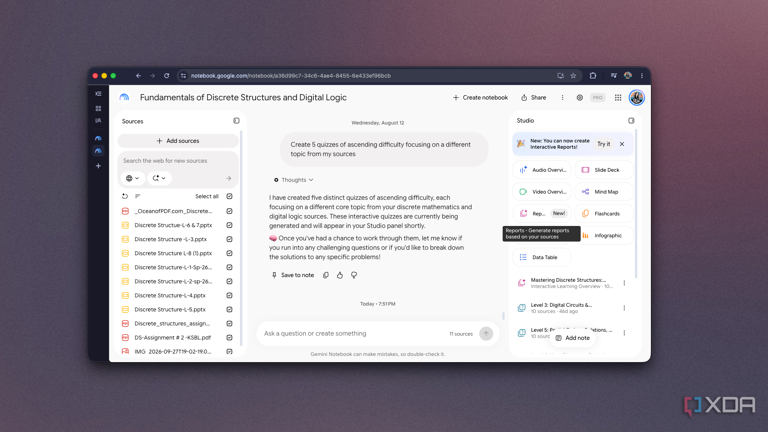
Task: Uncheck Discrete_structures_assign checkbox
Action: pos(229,324)
